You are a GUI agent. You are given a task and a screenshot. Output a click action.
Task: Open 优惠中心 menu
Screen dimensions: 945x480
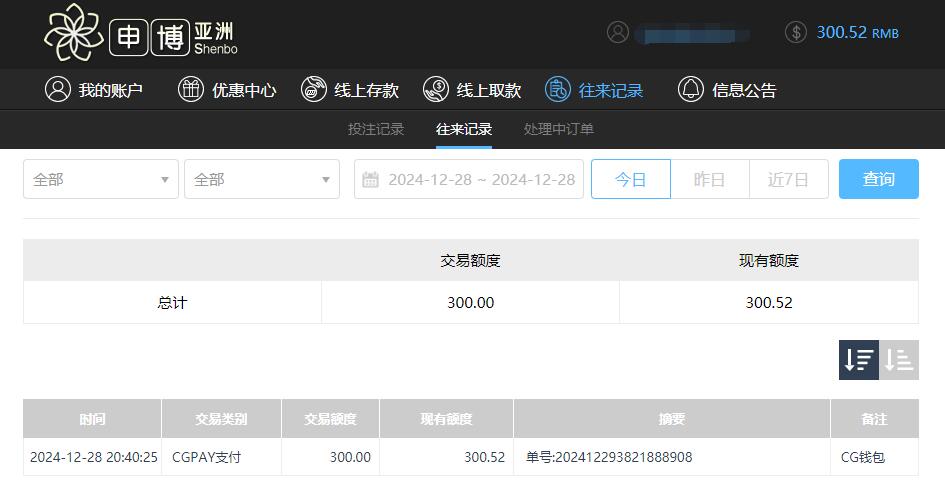click(x=227, y=90)
